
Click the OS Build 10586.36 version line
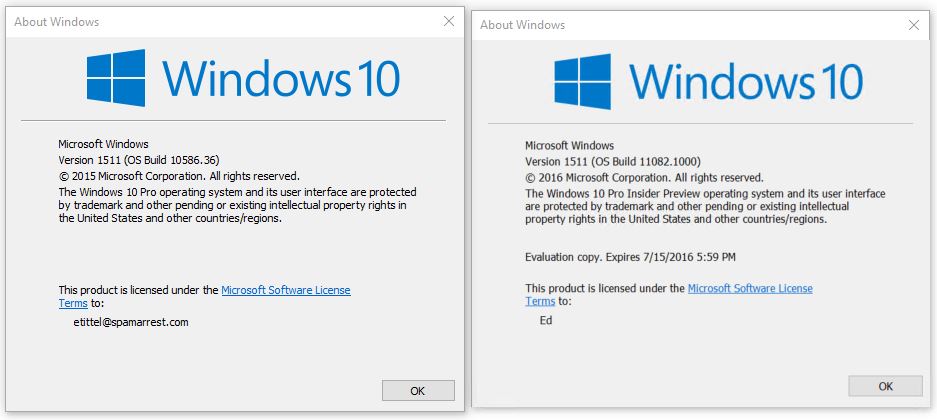coord(139,160)
